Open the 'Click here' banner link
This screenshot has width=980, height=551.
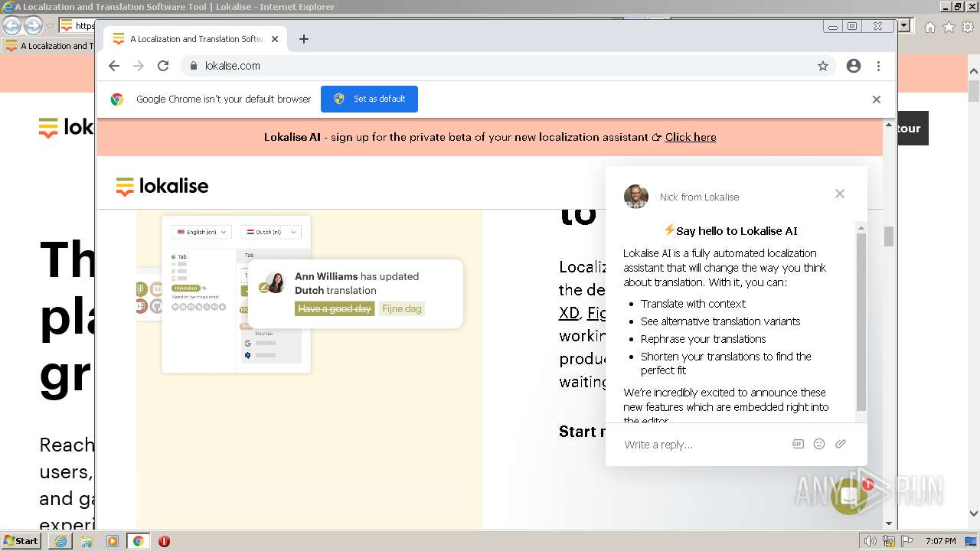[x=691, y=137]
